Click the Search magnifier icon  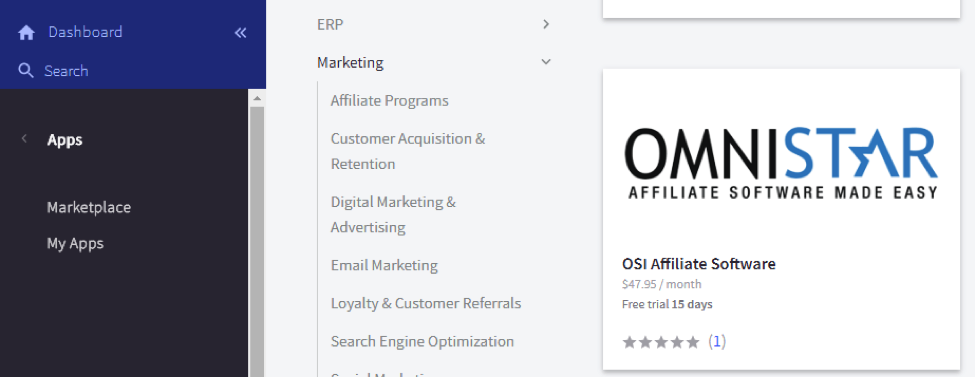[26, 70]
